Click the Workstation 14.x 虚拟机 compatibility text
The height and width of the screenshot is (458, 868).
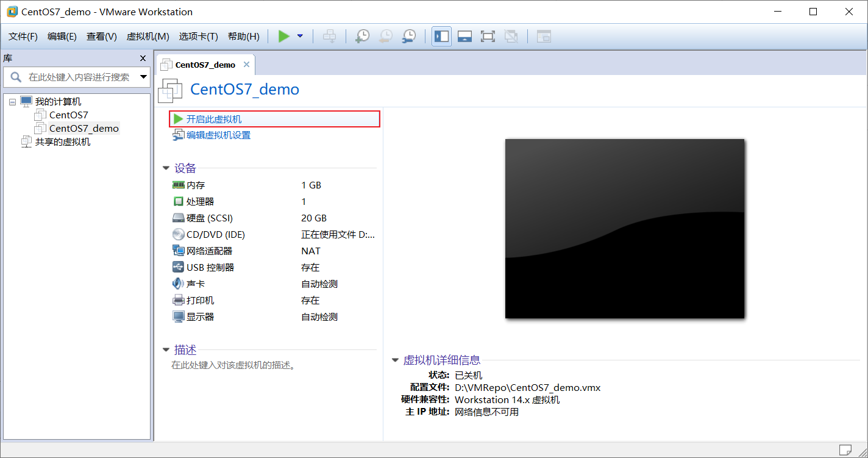pos(507,399)
